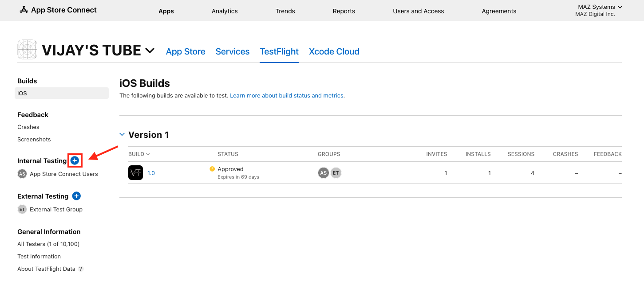The height and width of the screenshot is (281, 644).
Task: Switch to the Services tab
Action: 233,51
